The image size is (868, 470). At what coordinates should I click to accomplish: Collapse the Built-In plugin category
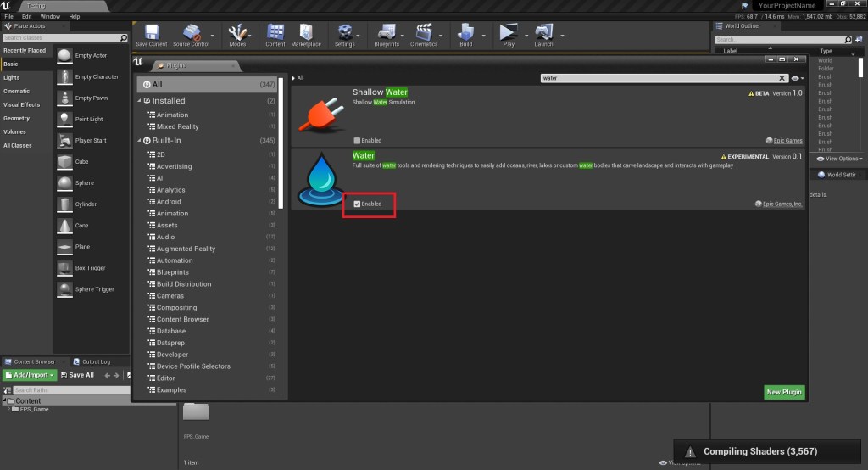(x=140, y=141)
